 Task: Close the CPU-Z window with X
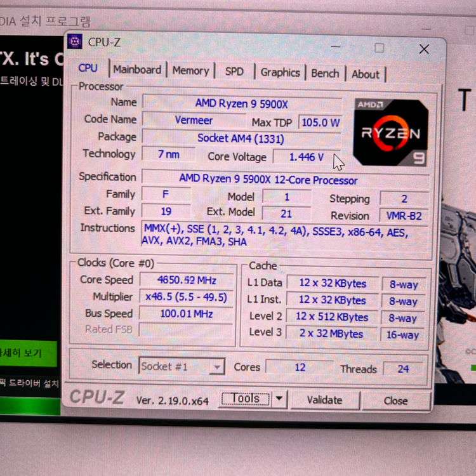tap(424, 49)
